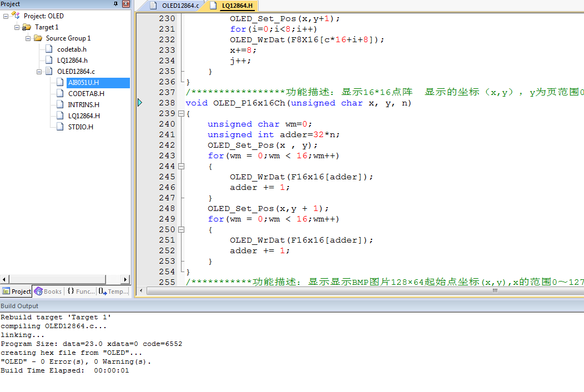Select OLED12864.c in the project tree
The height and width of the screenshot is (392, 584).
[x=76, y=71]
